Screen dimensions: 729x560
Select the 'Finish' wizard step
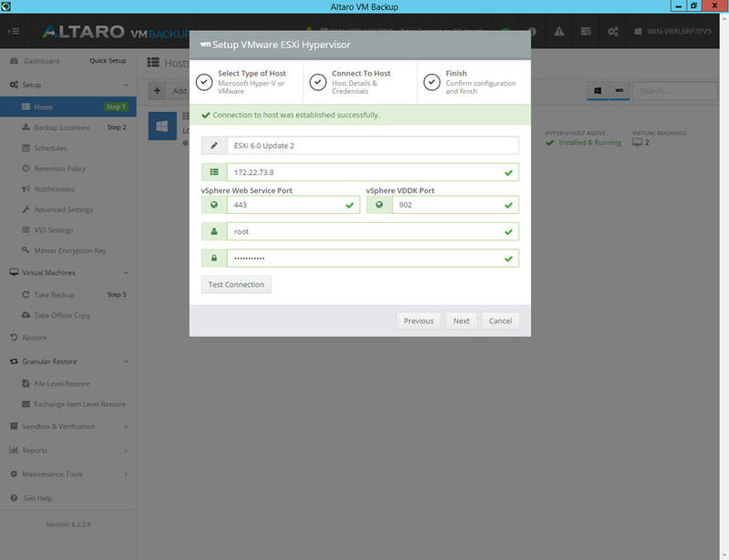point(474,82)
